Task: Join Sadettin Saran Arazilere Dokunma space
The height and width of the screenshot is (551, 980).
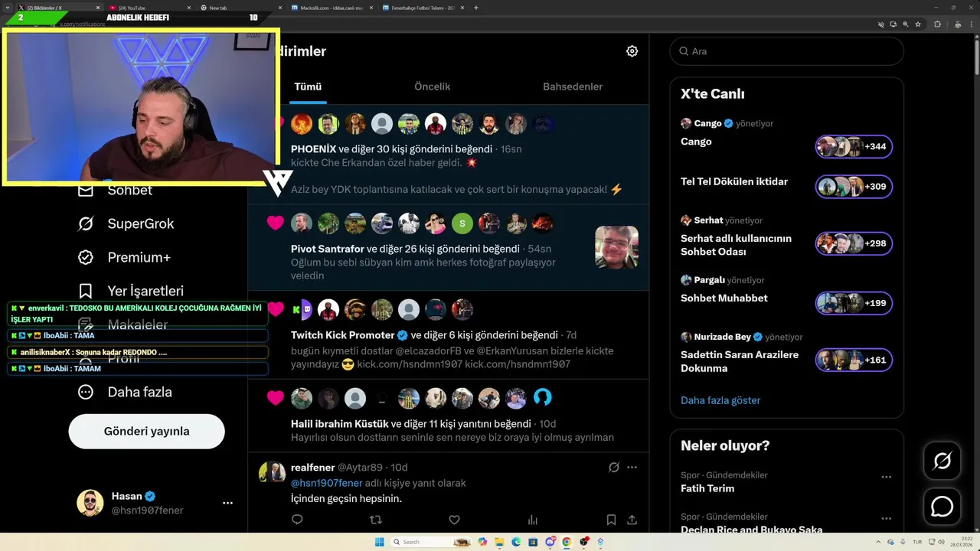Action: tap(854, 360)
